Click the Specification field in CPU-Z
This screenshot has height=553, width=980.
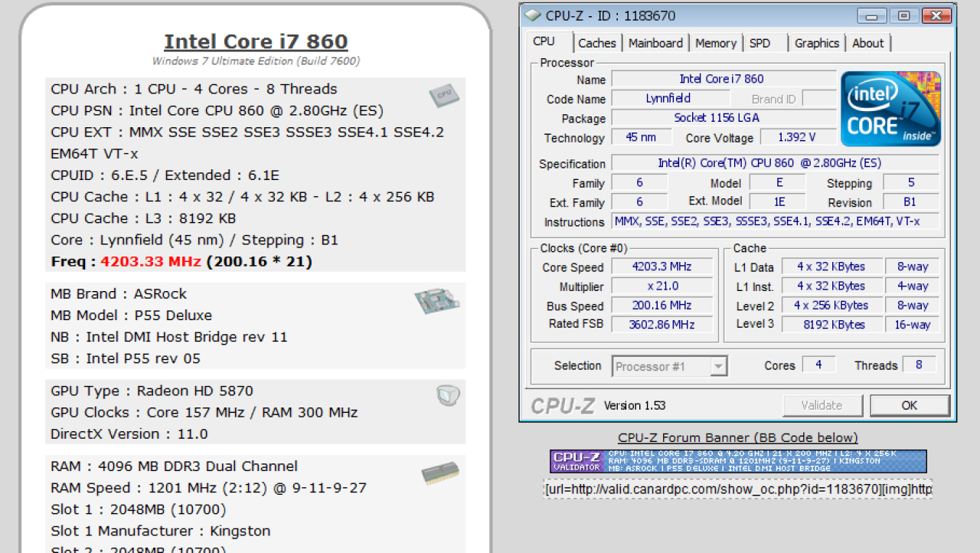pyautogui.click(x=775, y=163)
